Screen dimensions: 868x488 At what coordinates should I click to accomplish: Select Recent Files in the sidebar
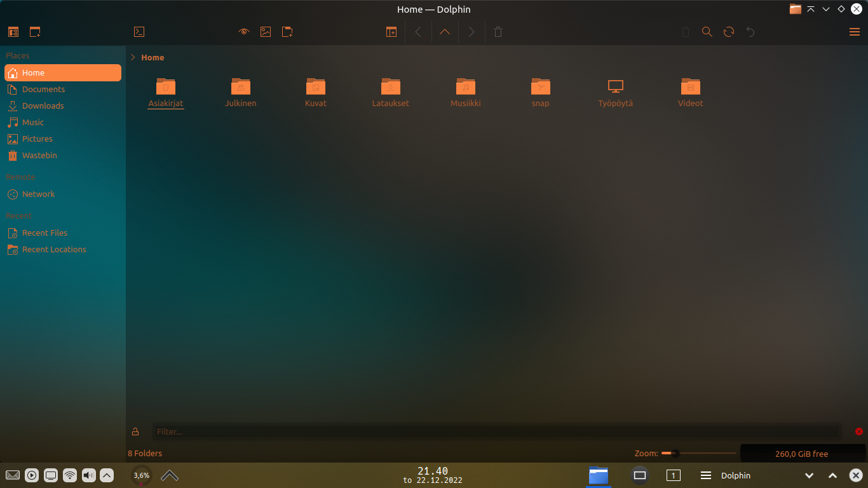[45, 233]
